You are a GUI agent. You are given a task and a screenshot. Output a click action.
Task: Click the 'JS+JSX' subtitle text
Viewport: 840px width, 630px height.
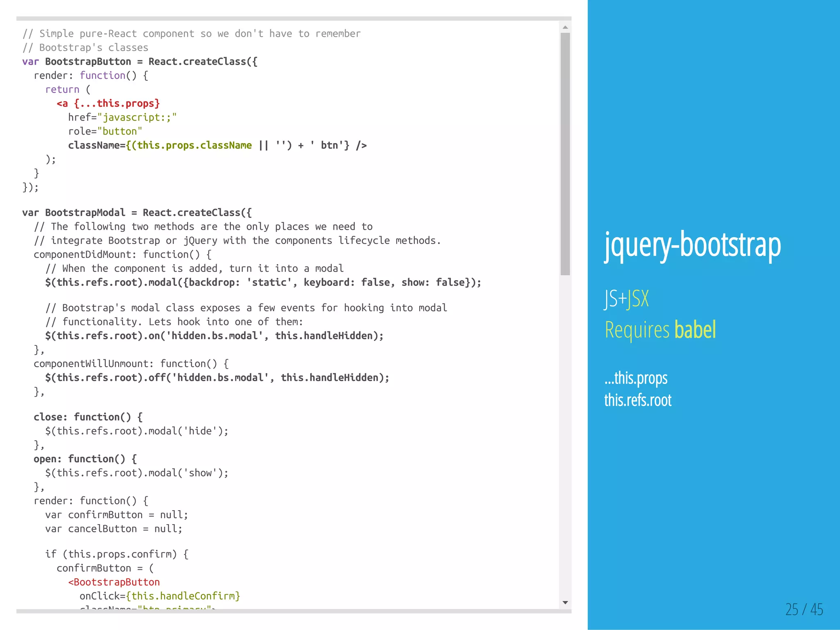[x=626, y=299]
